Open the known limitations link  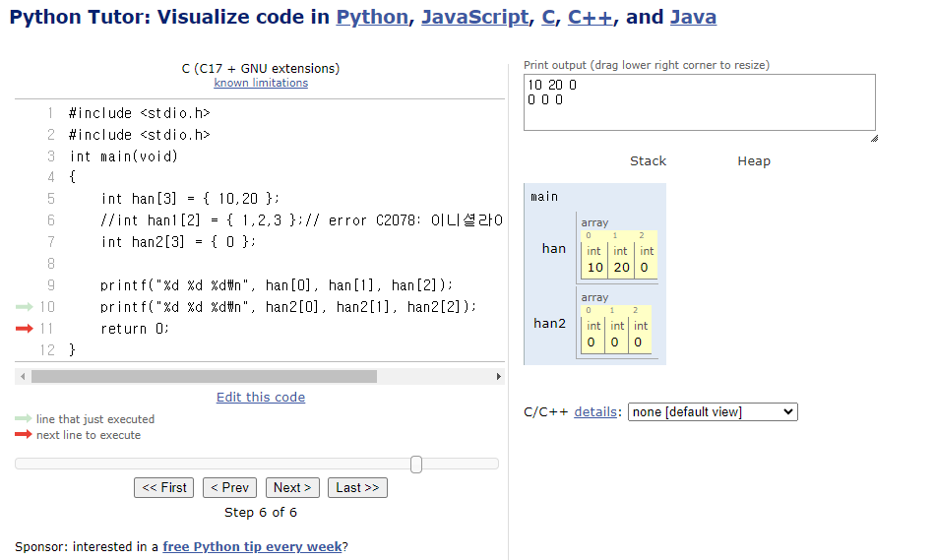coord(261,83)
